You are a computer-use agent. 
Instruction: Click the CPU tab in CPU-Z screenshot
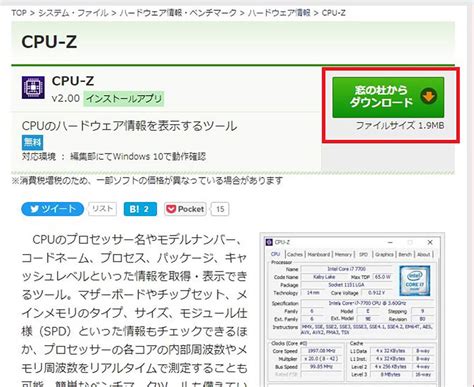276,254
